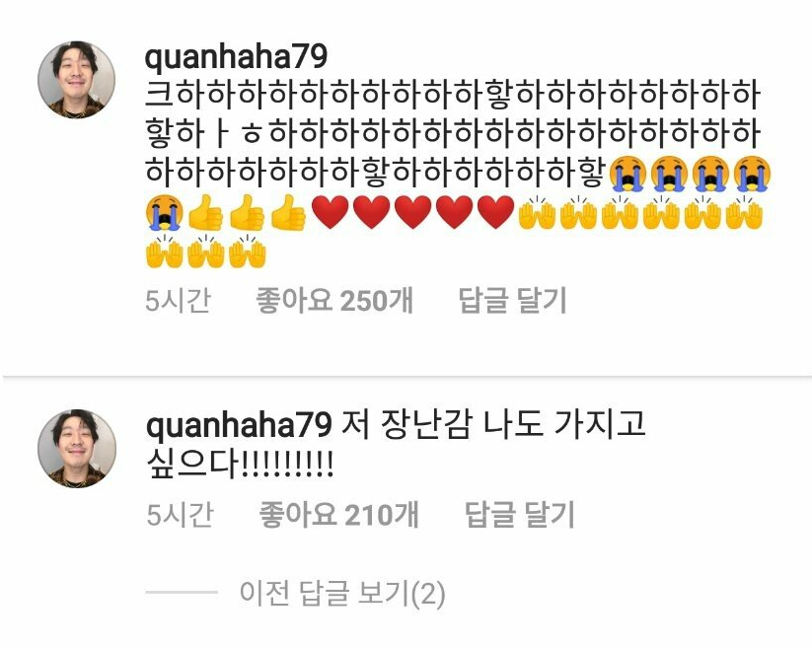Screen dimensions: 812x649
Task: Open the profile picture beside the toy comment
Action: [77, 448]
